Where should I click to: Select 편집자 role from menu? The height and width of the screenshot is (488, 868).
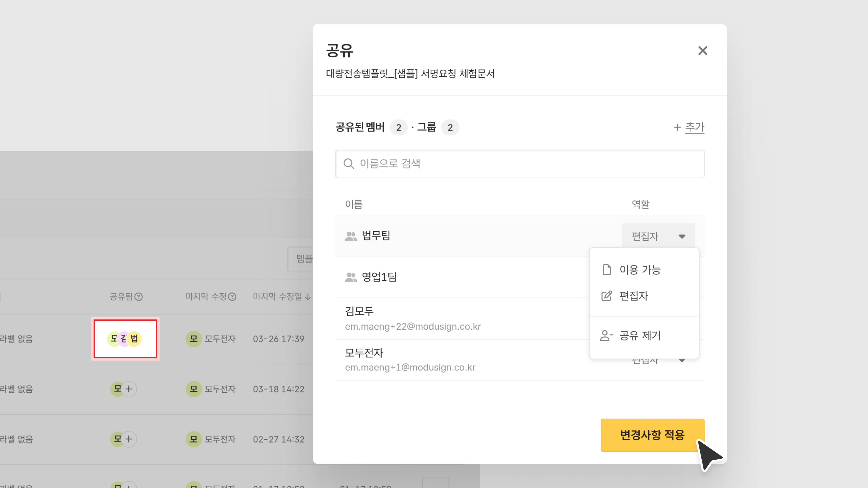633,296
